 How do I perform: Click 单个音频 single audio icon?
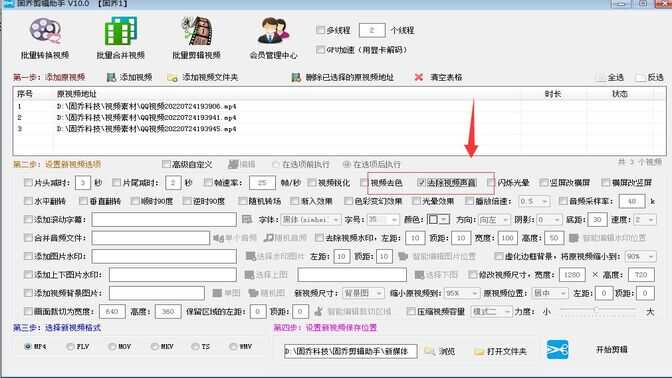[x=219, y=238]
